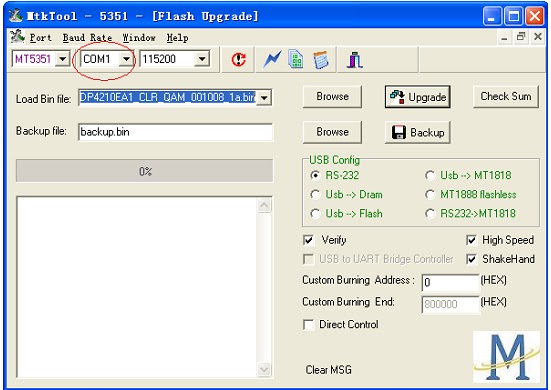Minimize the inner Flash Upgrade child window
The width and height of the screenshot is (551, 390).
(x=504, y=37)
